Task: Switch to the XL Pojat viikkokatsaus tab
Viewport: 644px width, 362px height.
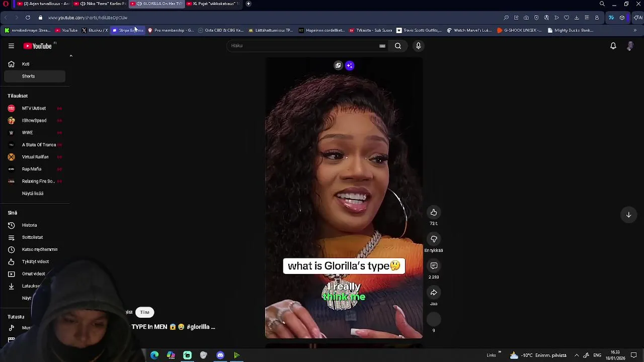Action: (x=213, y=4)
